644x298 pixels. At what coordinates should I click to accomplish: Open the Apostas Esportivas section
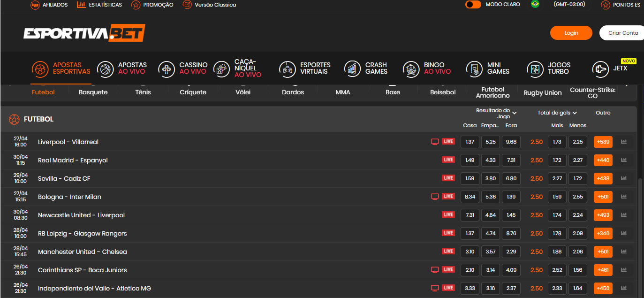click(61, 69)
